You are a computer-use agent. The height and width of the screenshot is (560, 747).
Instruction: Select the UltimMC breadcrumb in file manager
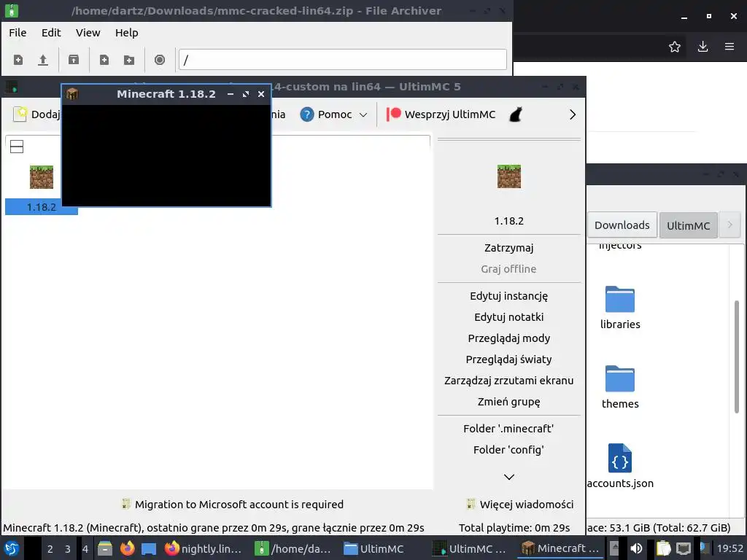pyautogui.click(x=688, y=226)
